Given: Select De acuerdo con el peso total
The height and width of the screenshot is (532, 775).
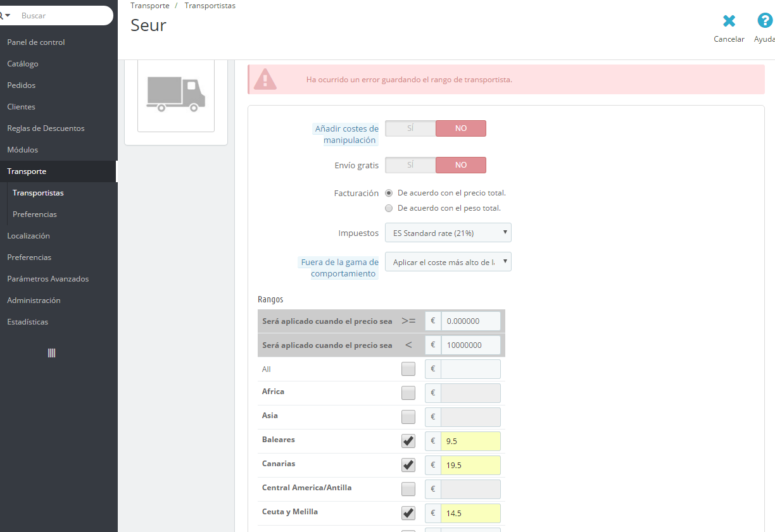Looking at the screenshot, I should point(389,208).
